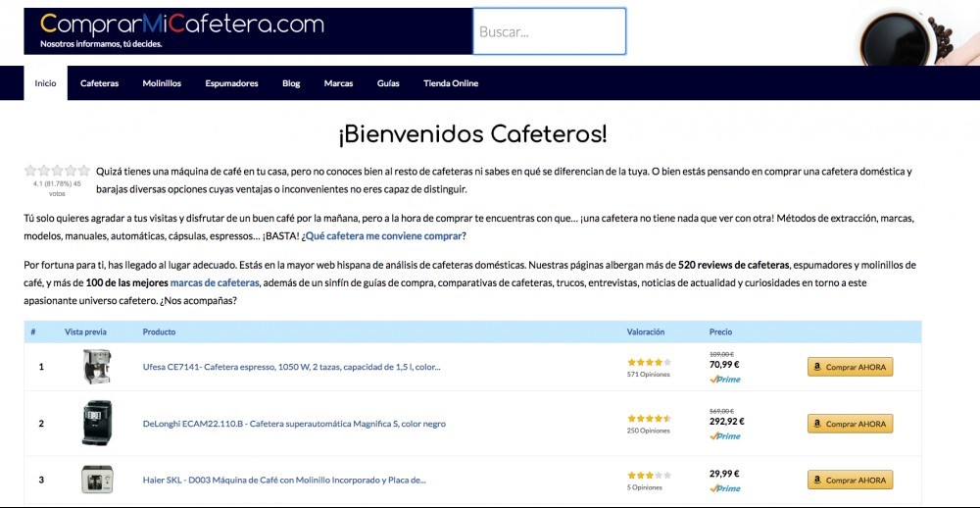Click the 5 Opiniones text
Viewport: 980px width, 508px height.
coord(645,487)
